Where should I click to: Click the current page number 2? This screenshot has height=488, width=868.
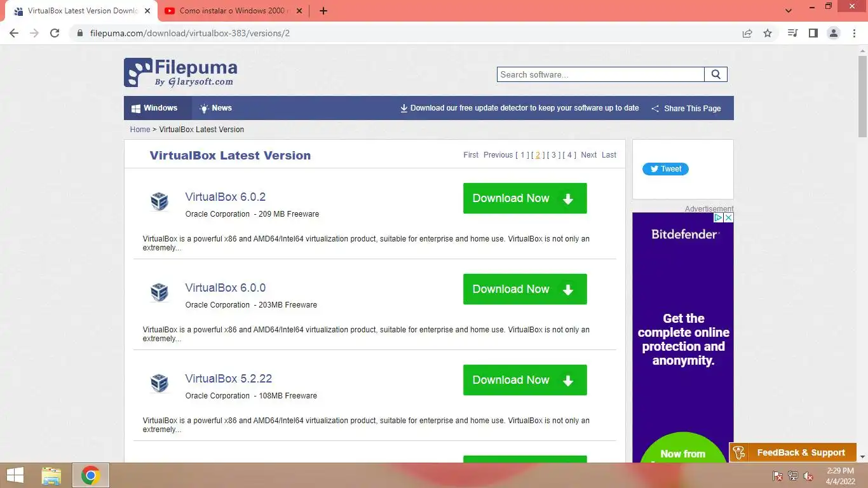tap(538, 155)
